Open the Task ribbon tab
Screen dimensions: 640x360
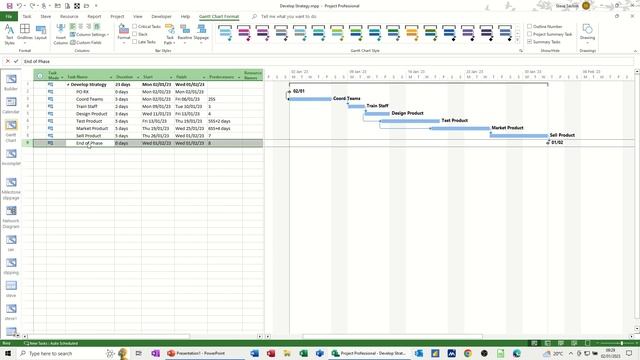(x=27, y=16)
